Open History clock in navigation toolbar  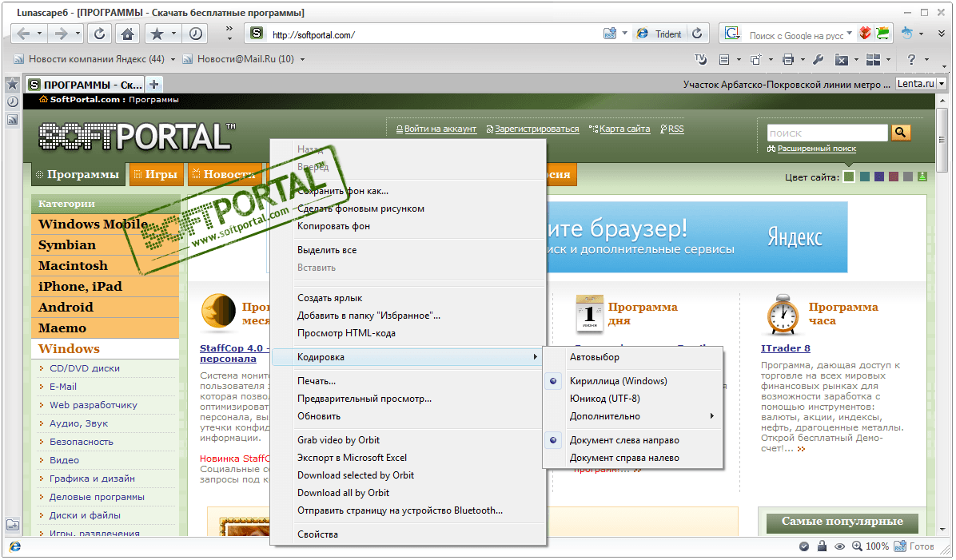point(195,34)
